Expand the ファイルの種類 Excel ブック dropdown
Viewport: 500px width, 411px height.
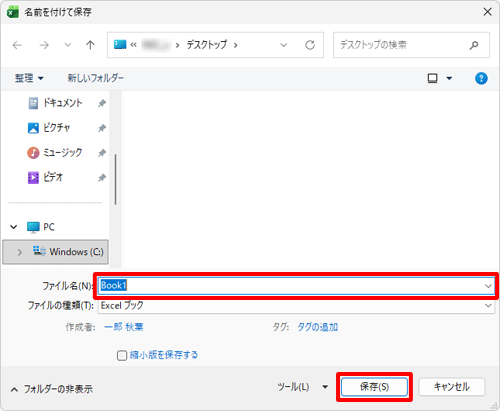(x=488, y=306)
